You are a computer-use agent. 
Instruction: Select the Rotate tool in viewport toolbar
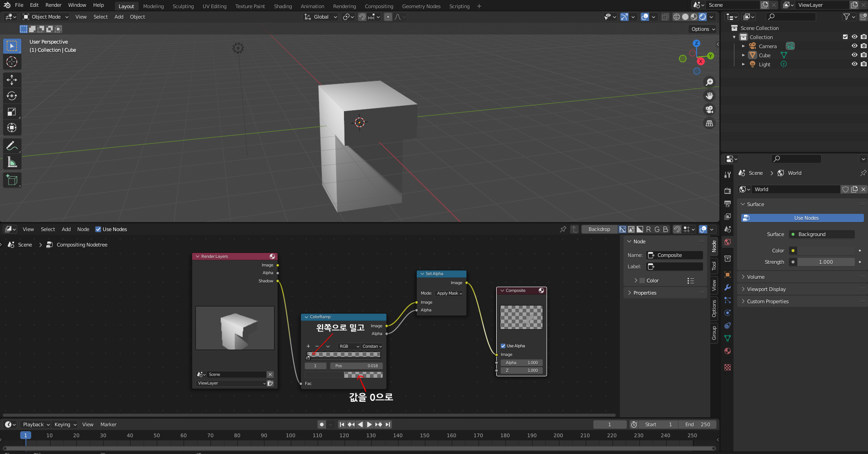click(x=12, y=96)
